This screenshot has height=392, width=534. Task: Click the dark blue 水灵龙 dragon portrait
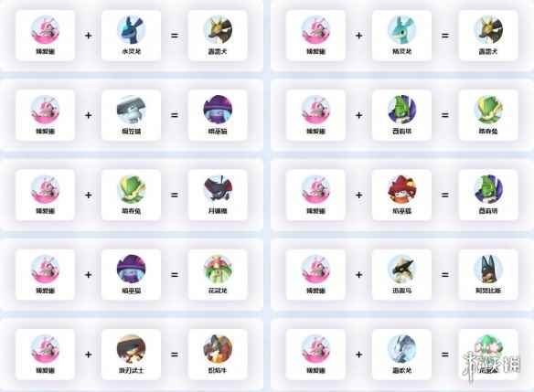[131, 29]
